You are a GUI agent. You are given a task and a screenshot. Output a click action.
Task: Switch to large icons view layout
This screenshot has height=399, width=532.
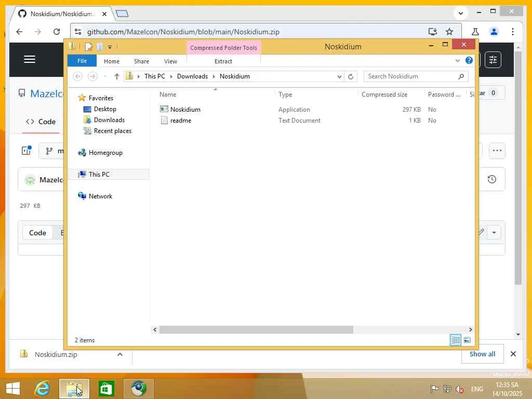(467, 340)
